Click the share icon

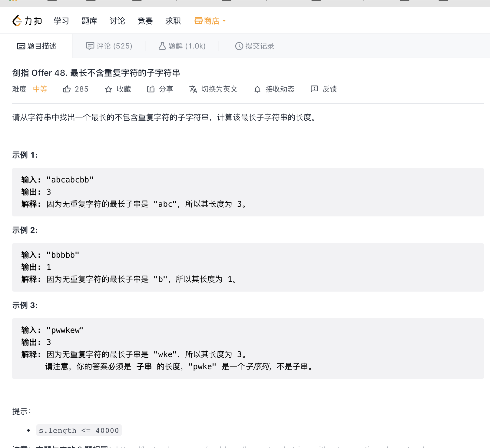coord(151,89)
